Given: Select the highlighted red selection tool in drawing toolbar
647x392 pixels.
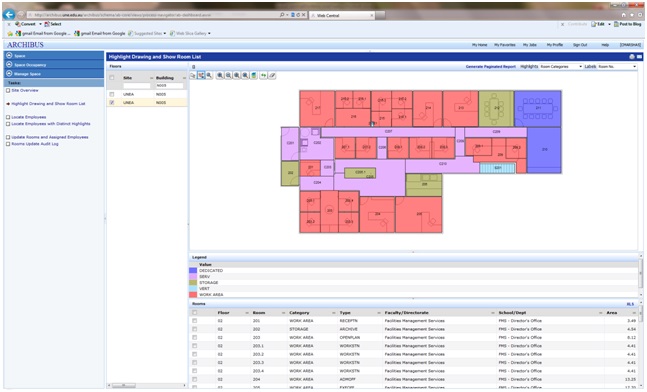Looking at the screenshot, I should [x=201, y=75].
